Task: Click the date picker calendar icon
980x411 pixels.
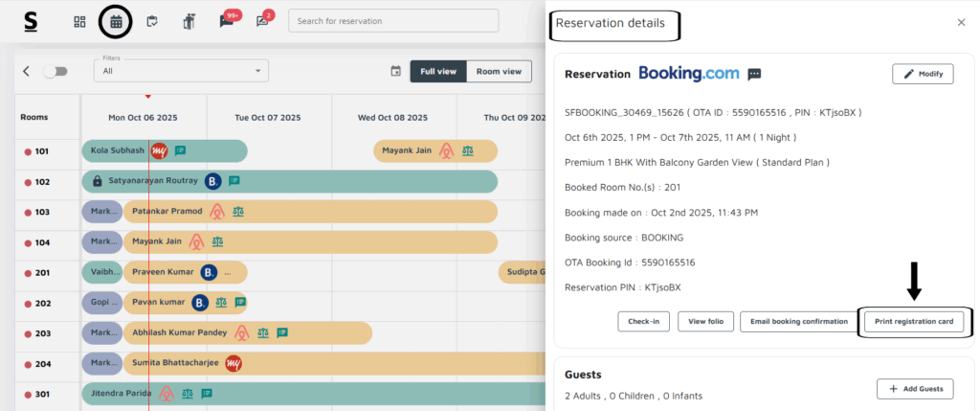Action: pyautogui.click(x=395, y=71)
